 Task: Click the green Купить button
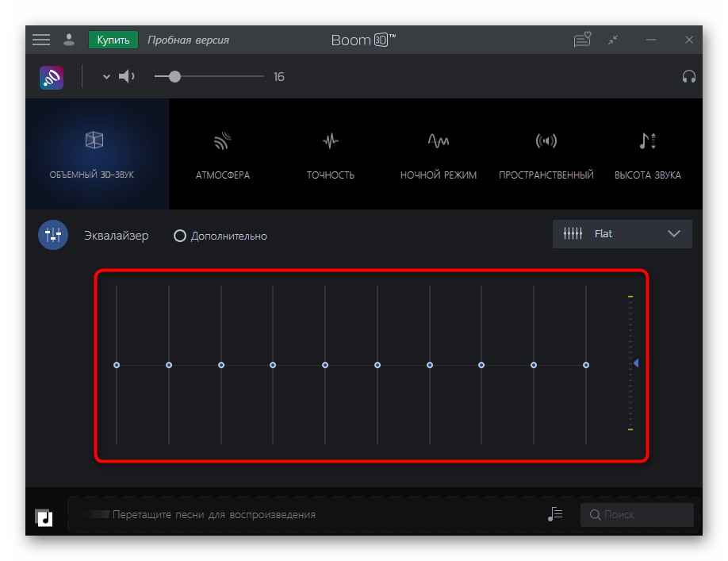tap(113, 40)
